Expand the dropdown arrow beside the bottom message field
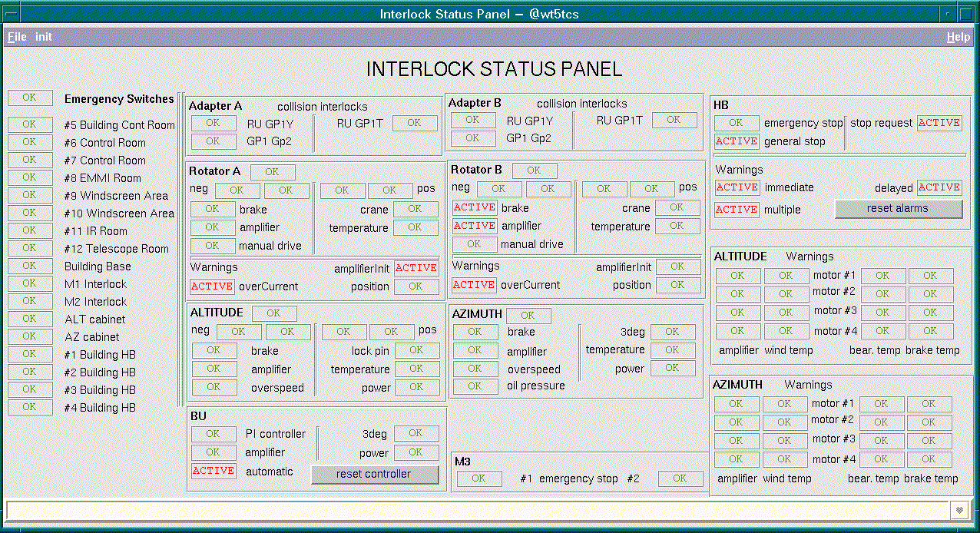This screenshot has width=980, height=533. pos(959,510)
